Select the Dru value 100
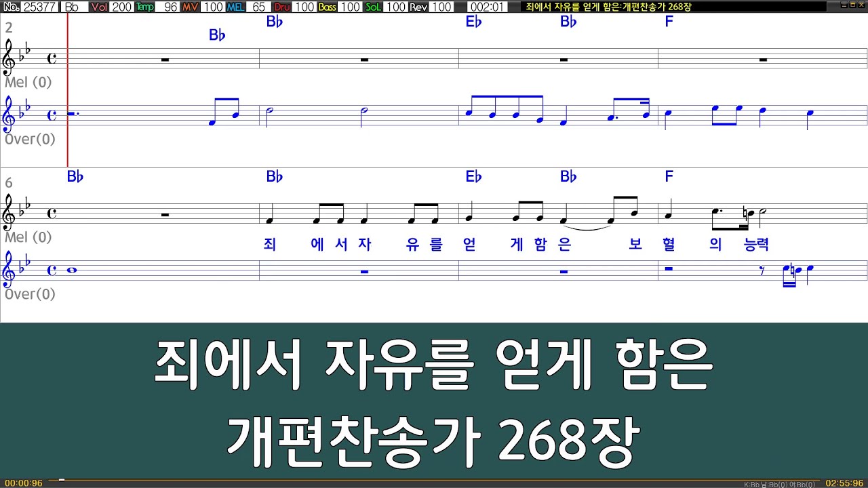Screen dimensions: 868x488 [304, 7]
